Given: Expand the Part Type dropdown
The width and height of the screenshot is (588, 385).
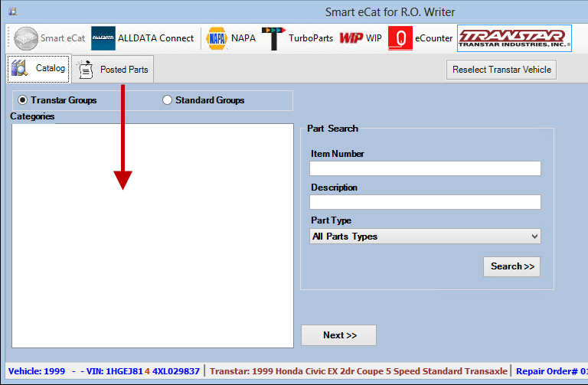Looking at the screenshot, I should click(425, 237).
